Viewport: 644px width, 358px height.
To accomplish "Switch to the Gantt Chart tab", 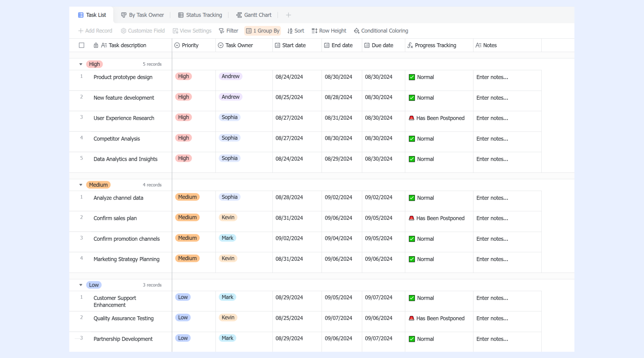I will point(254,15).
